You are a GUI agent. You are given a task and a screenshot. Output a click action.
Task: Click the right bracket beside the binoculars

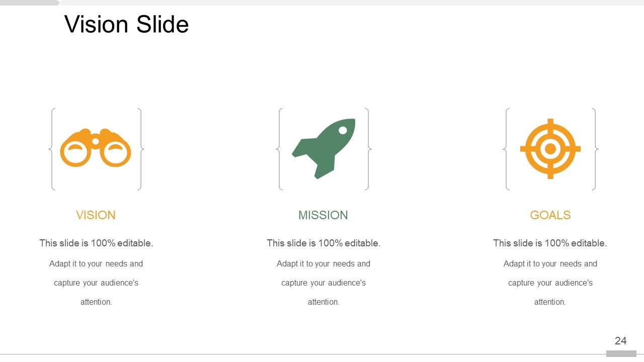tap(140, 149)
